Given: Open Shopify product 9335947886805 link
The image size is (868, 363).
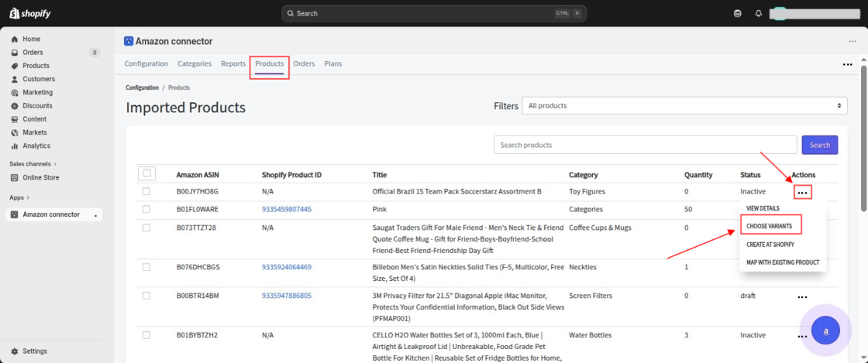Looking at the screenshot, I should coord(286,296).
